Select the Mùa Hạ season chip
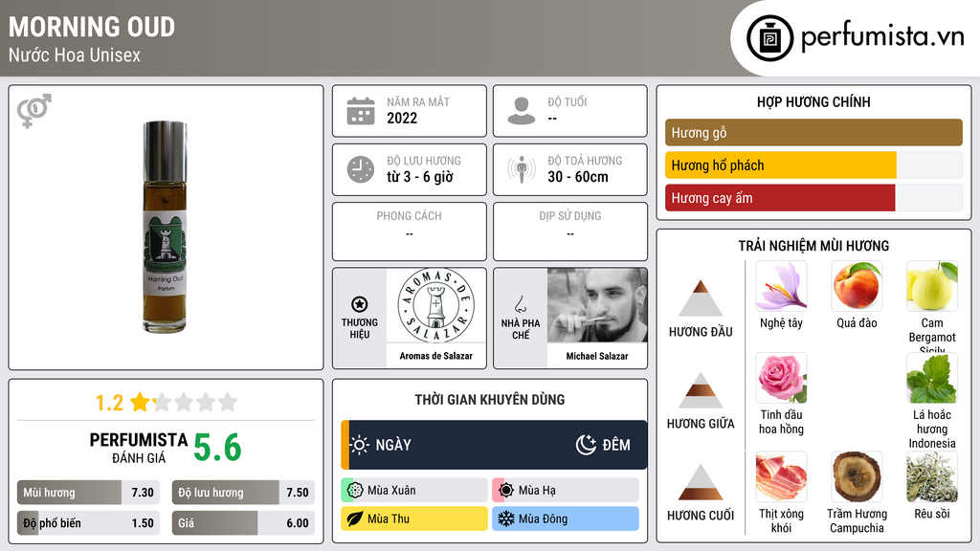The width and height of the screenshot is (980, 551). 566,491
